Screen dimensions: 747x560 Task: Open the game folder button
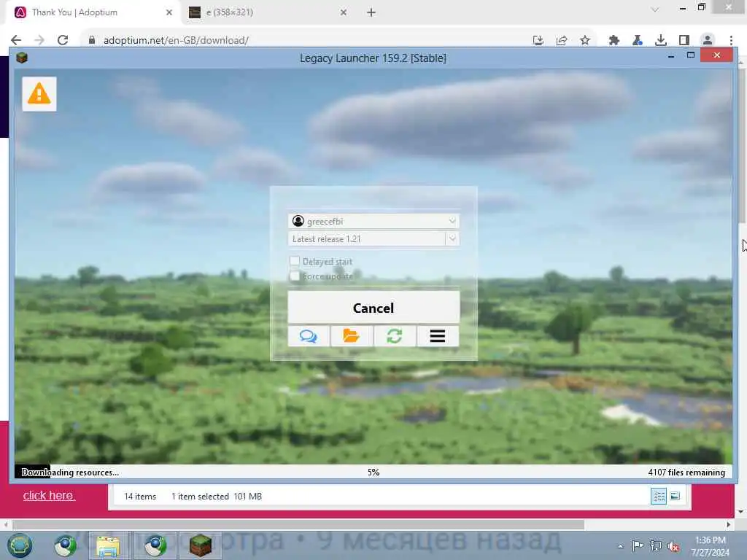(x=352, y=336)
